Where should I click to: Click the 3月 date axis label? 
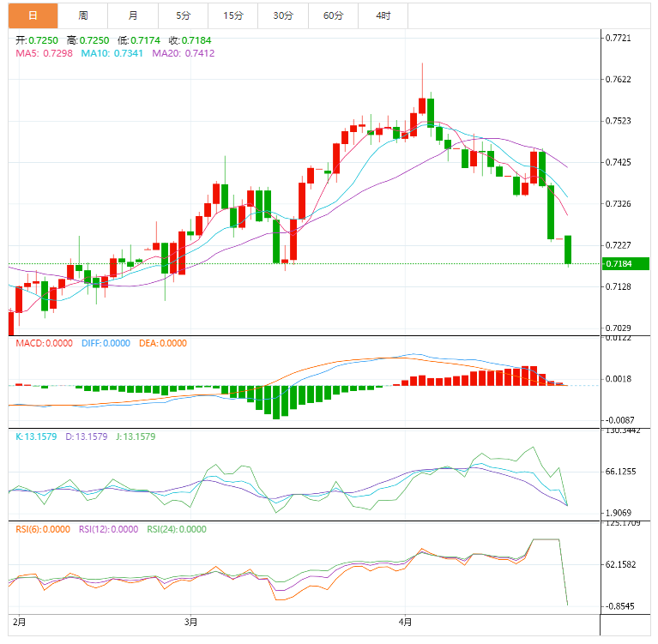coord(191,622)
